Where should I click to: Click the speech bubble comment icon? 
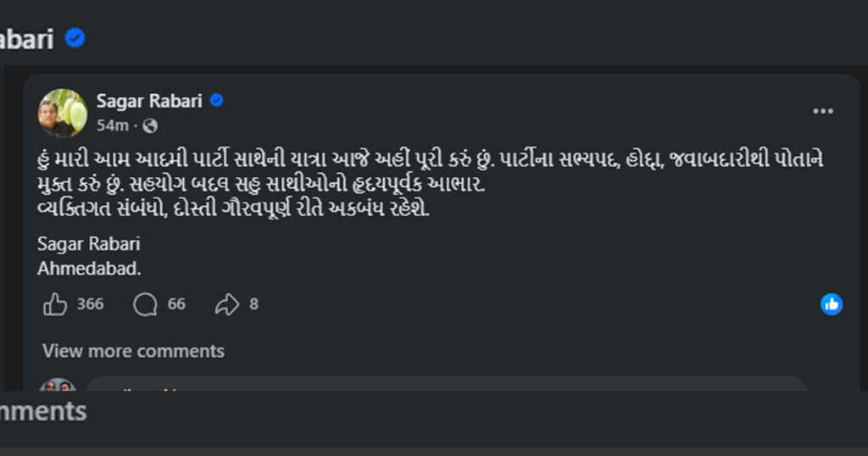coord(145,304)
